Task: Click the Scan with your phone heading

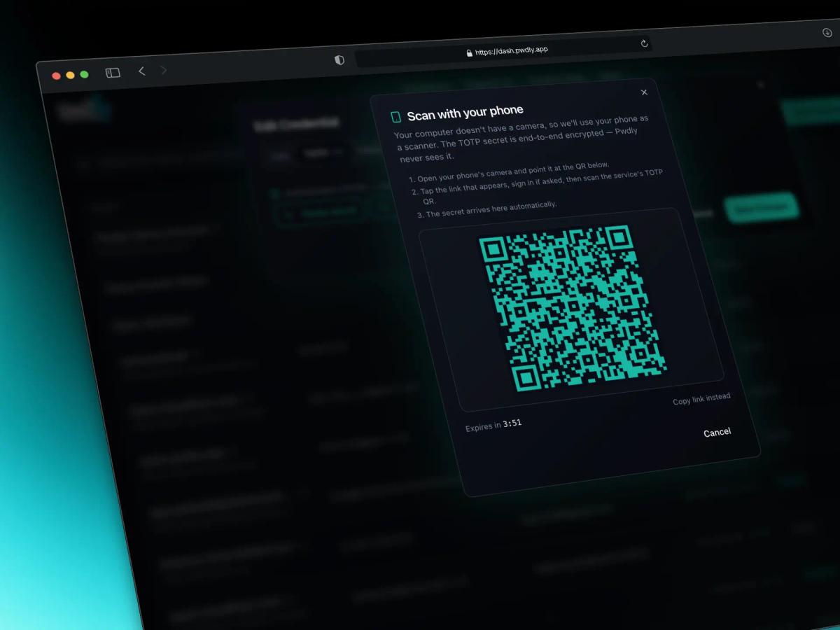Action: point(465,113)
